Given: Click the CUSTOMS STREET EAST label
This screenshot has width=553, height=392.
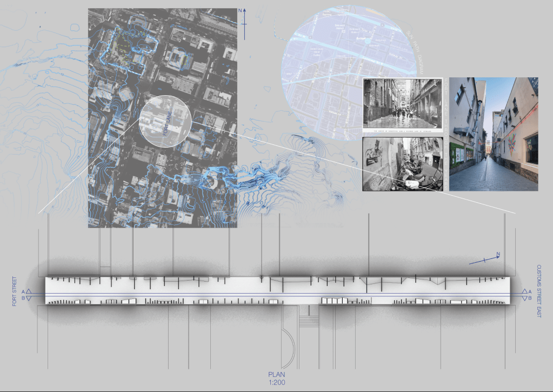Looking at the screenshot, I should tap(539, 291).
